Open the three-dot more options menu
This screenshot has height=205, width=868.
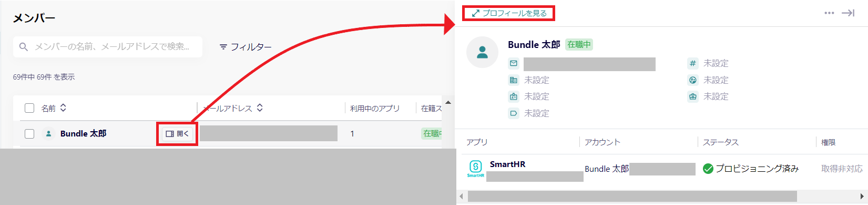click(829, 13)
